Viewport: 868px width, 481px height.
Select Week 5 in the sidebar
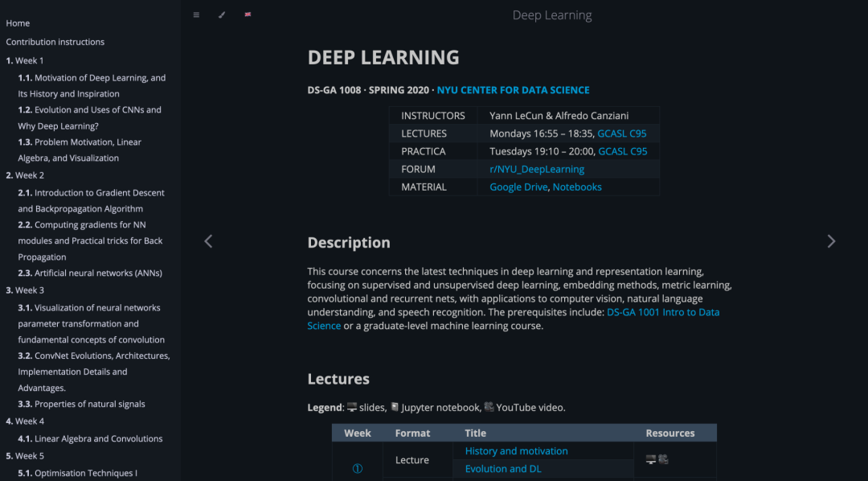[25, 456]
